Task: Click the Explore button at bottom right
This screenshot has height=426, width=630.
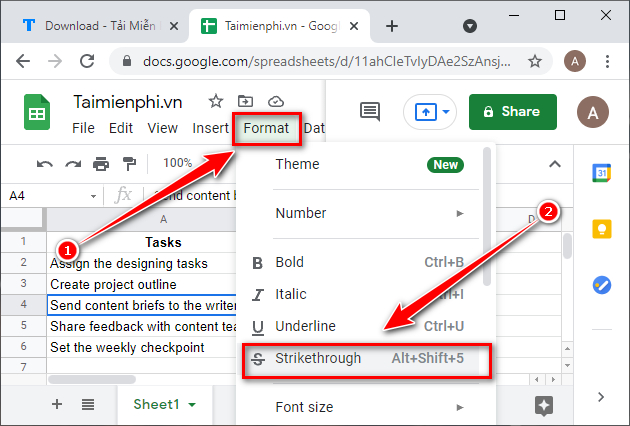Action: click(x=544, y=405)
